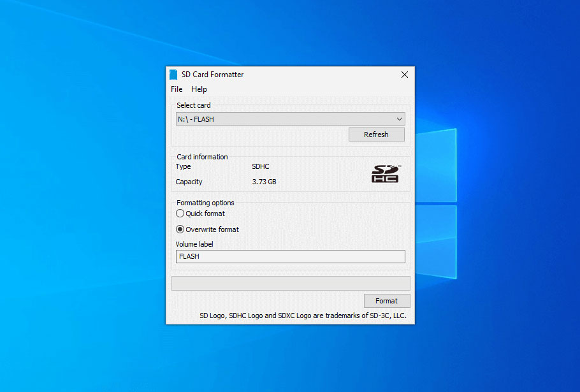580x392 pixels.
Task: Click the SD Card Formatter title icon
Action: pos(173,75)
